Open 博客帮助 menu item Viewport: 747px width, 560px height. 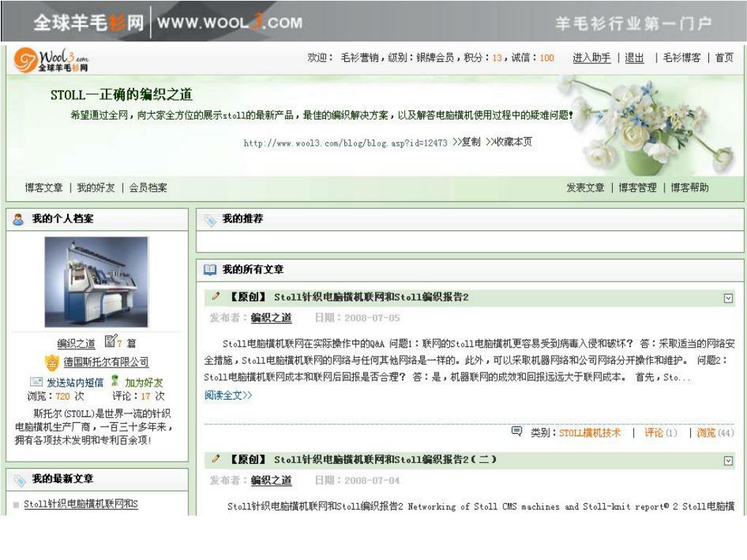point(690,187)
